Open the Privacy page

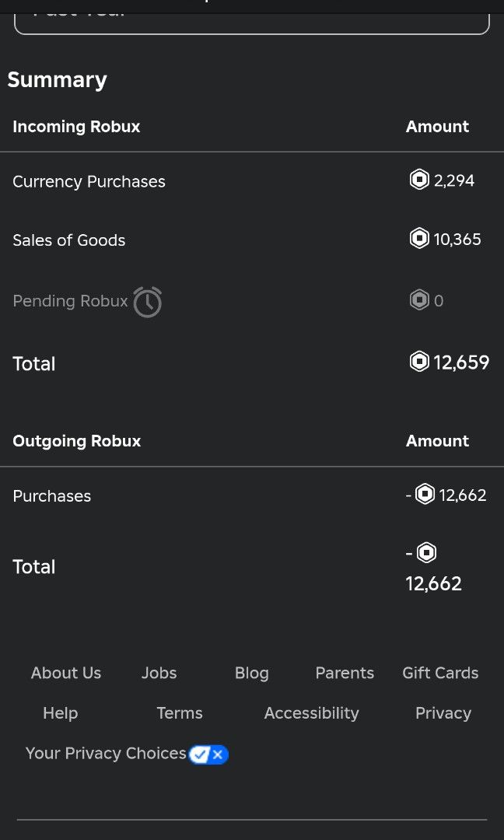443,713
